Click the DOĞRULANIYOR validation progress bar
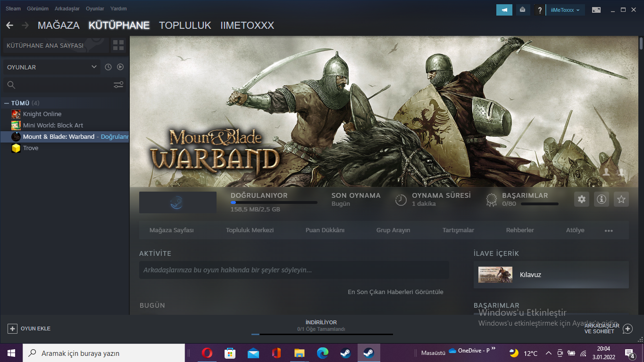The width and height of the screenshot is (644, 362). [x=274, y=202]
